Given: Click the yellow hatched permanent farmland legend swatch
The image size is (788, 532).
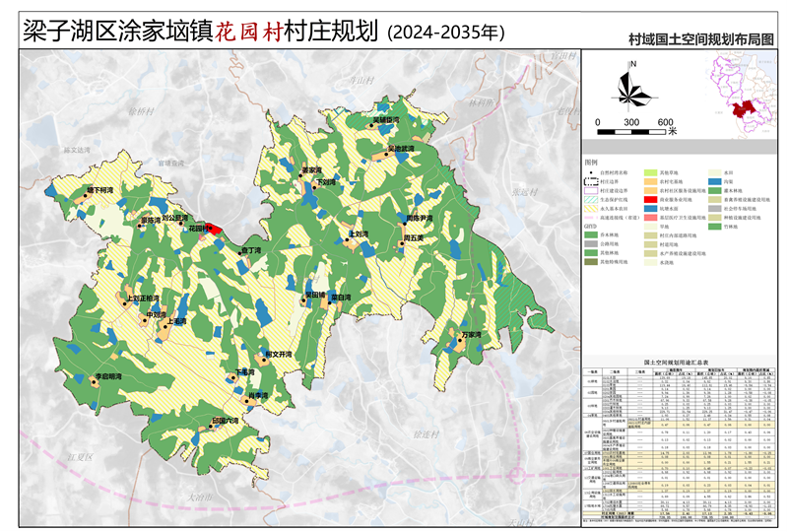Looking at the screenshot, I should (x=593, y=208).
